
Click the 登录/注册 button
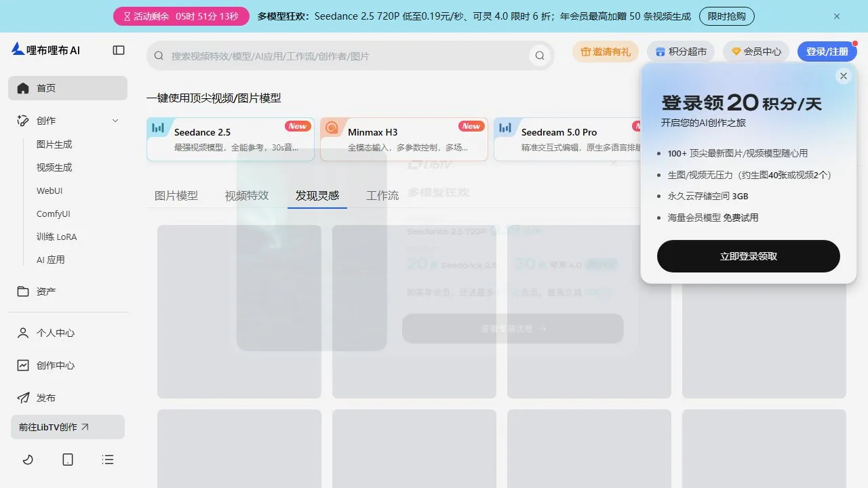(827, 52)
